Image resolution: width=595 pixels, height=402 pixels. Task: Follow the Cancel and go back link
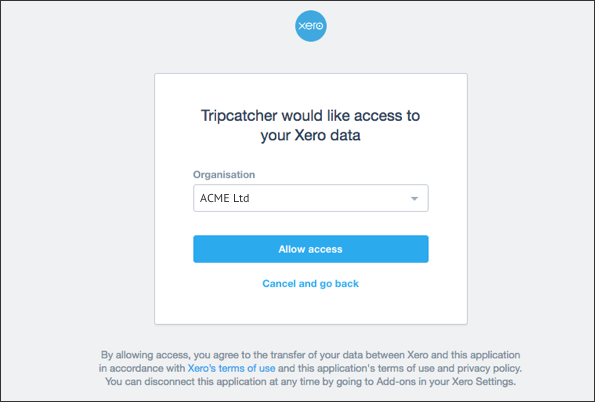click(310, 284)
